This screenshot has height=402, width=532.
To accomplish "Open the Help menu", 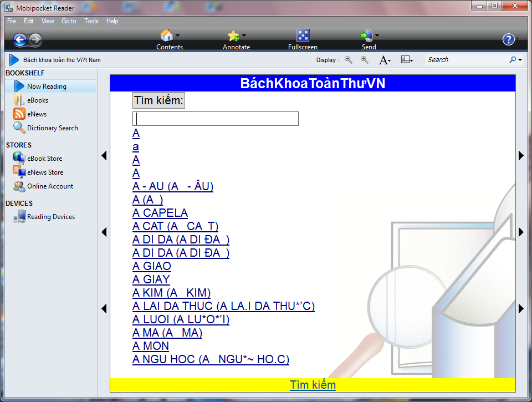I will point(112,21).
